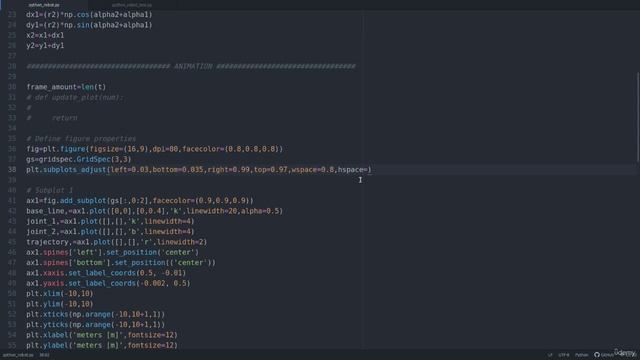Change UTF-8 encoding in status bar
The width and height of the screenshot is (640, 360).
coord(564,355)
